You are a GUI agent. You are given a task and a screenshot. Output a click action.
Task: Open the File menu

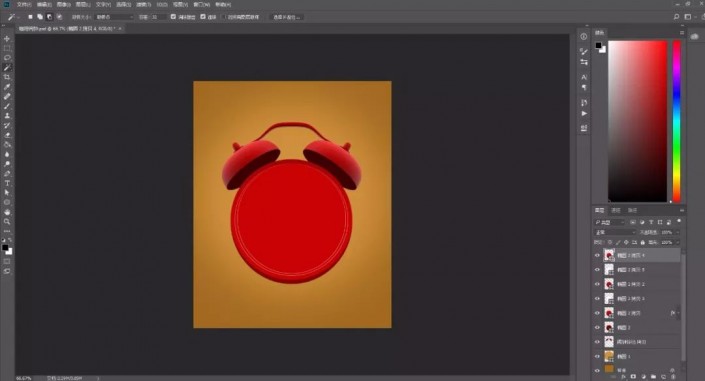[24, 4]
